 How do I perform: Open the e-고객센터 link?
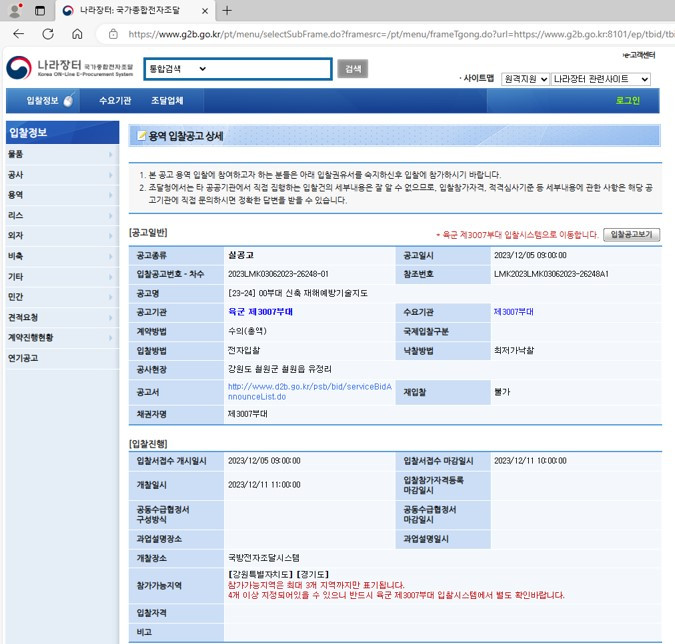639,55
